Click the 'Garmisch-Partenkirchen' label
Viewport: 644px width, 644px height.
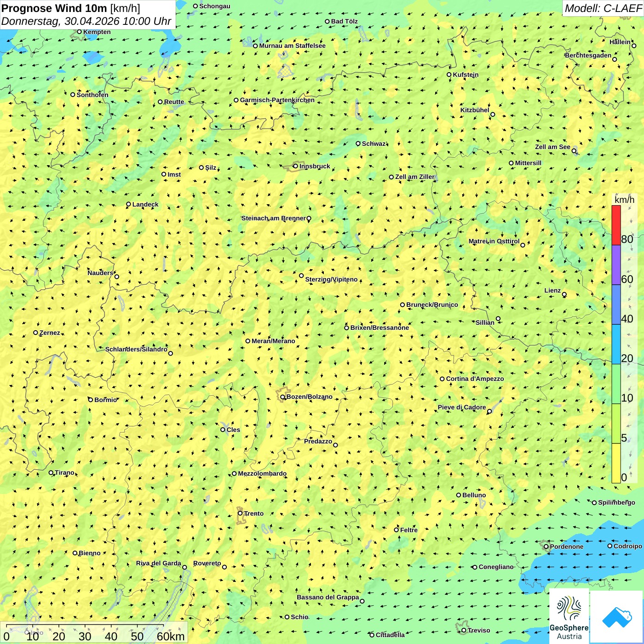click(x=277, y=100)
